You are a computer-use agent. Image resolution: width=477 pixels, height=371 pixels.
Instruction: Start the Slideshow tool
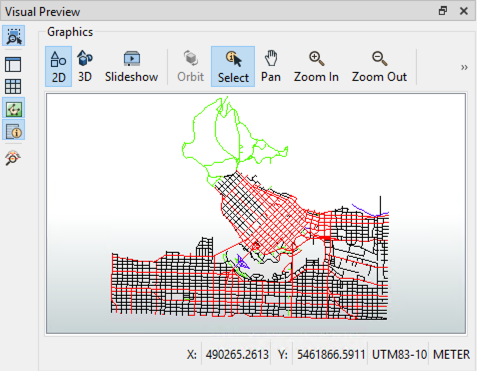click(131, 67)
